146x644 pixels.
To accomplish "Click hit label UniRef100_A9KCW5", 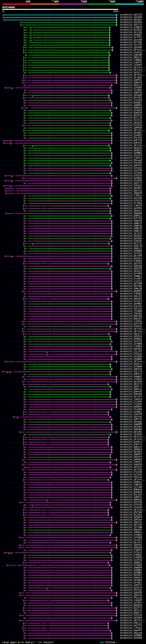I will [131, 55].
